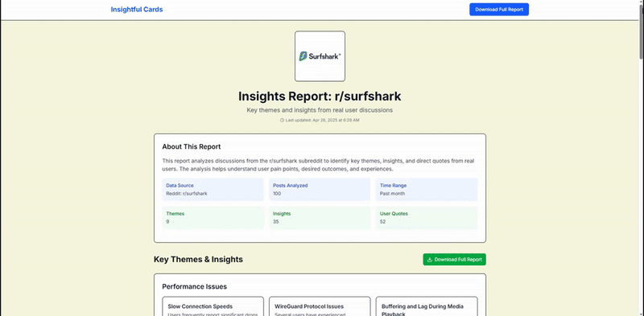Screen dimensions: 644x316
Task: Select the Insights count tile
Action: pyautogui.click(x=320, y=218)
